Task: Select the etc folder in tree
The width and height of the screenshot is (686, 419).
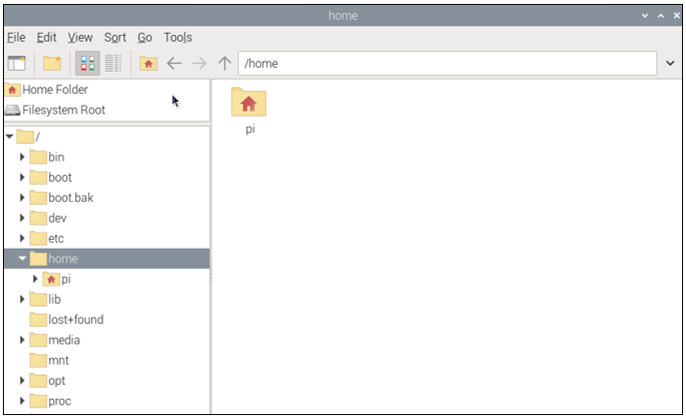Action: pyautogui.click(x=47, y=238)
